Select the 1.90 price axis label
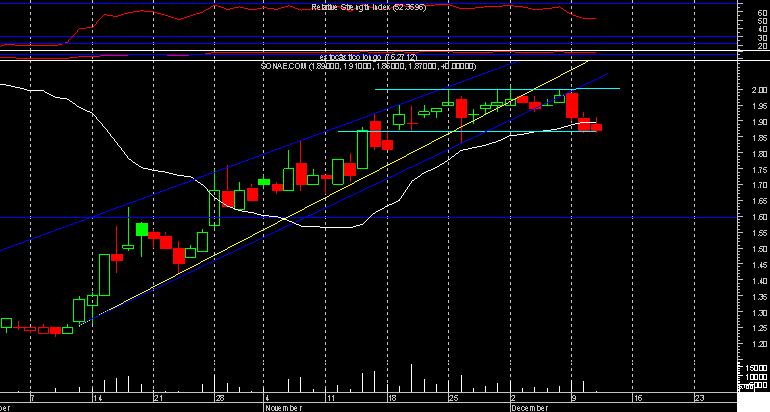Image resolution: width=770 pixels, height=412 pixels. point(760,122)
